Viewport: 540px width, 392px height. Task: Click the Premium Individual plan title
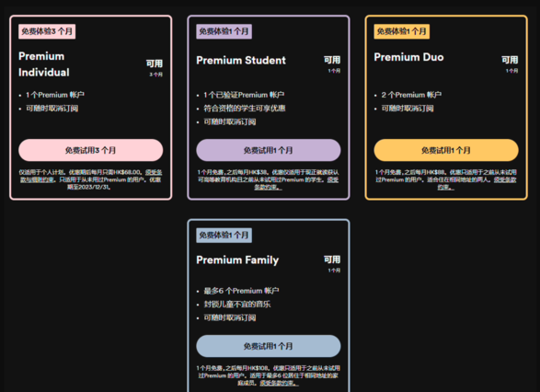tap(44, 64)
